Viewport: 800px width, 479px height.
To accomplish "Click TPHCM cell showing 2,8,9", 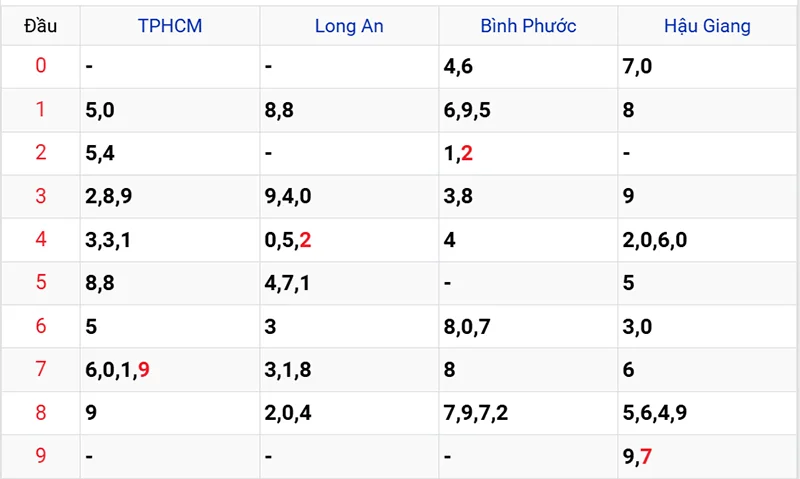I will [x=109, y=197].
